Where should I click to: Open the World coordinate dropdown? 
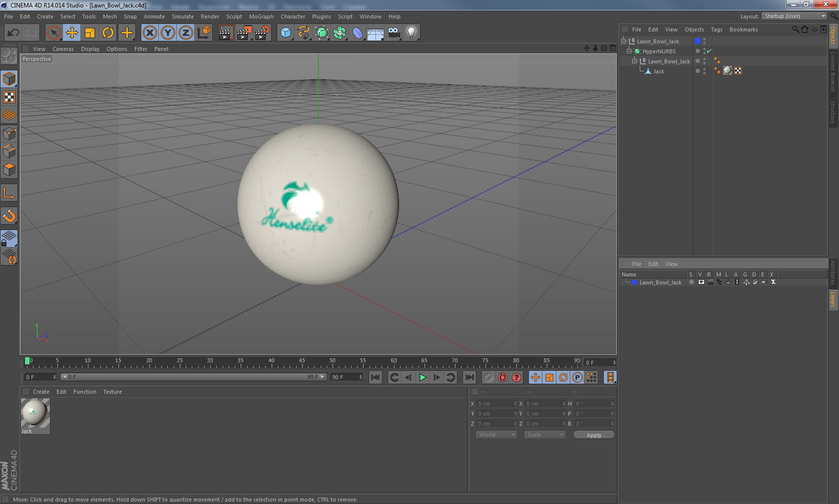(x=496, y=435)
